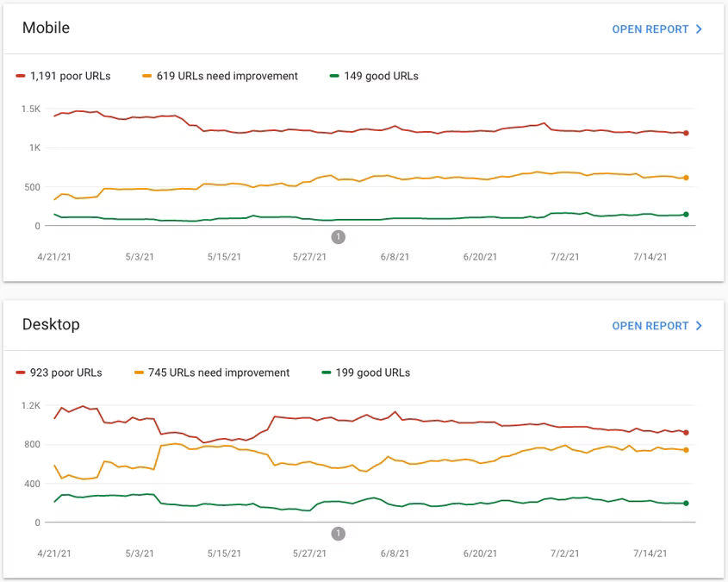
Task: Click the orange needs-improvement legend marker for Mobile
Action: click(146, 76)
